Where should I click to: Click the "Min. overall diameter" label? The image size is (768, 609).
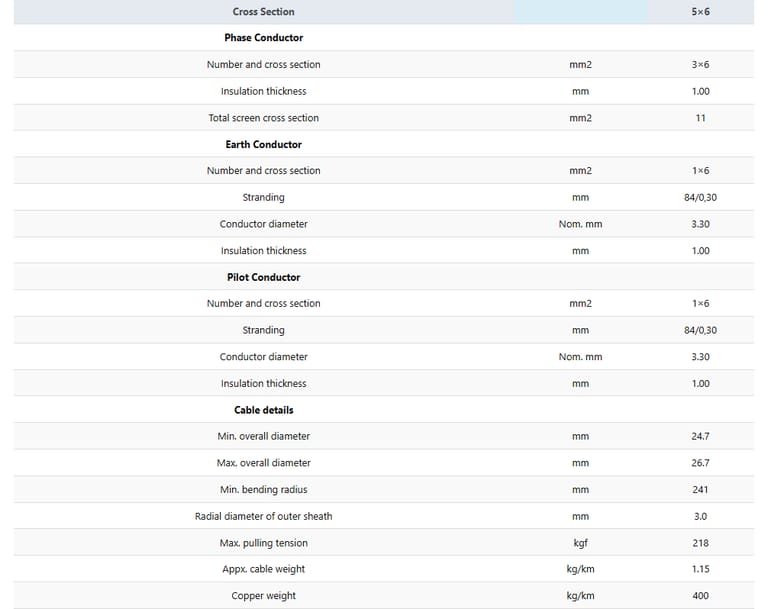point(263,436)
